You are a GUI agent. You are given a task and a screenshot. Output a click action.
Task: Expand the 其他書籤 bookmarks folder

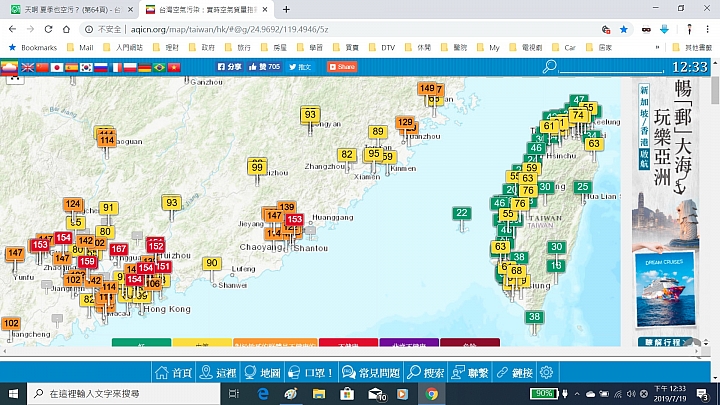(692, 47)
